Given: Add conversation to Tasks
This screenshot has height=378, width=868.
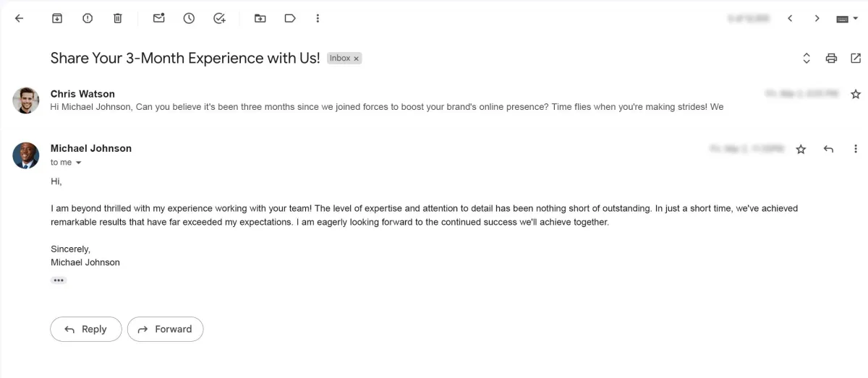Looking at the screenshot, I should (220, 18).
